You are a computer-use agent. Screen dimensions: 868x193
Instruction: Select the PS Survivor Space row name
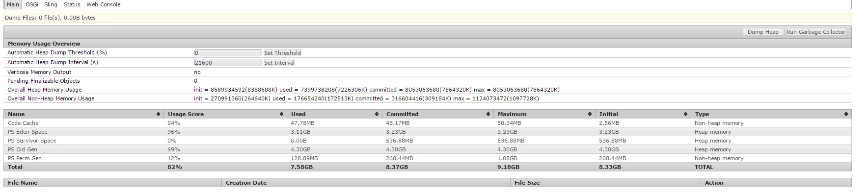(32, 141)
